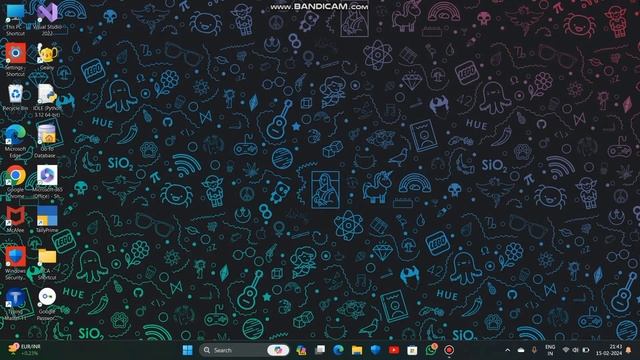Click the microphone tray icon

534,350
